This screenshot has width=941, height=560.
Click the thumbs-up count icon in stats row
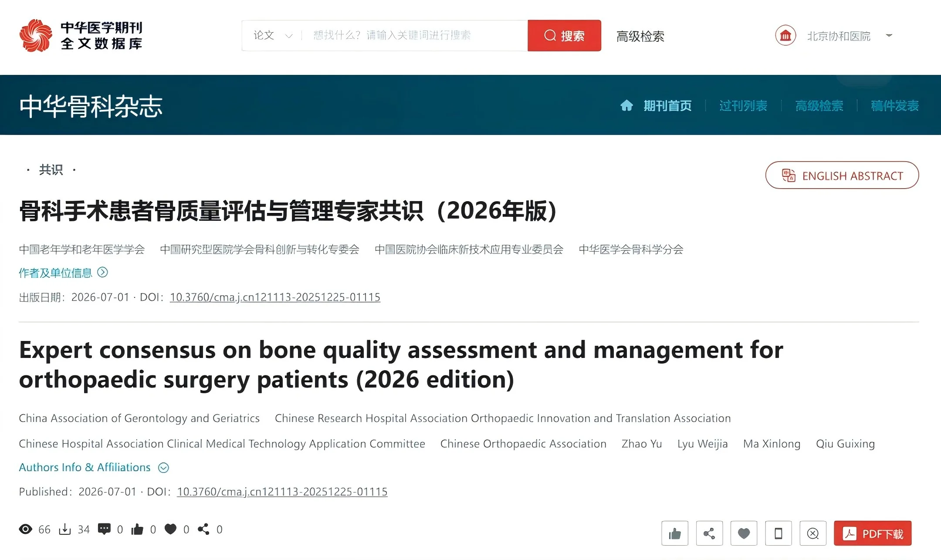pos(137,529)
